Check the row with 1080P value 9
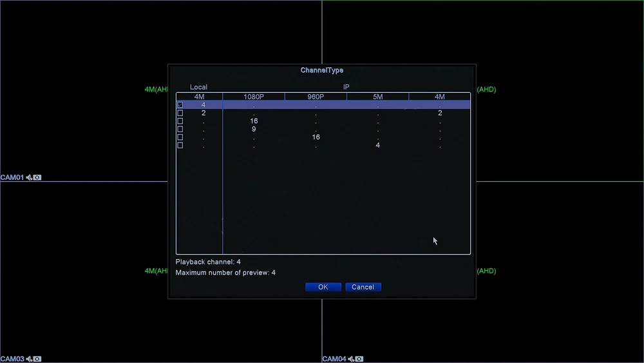The width and height of the screenshot is (644, 363). tap(180, 129)
